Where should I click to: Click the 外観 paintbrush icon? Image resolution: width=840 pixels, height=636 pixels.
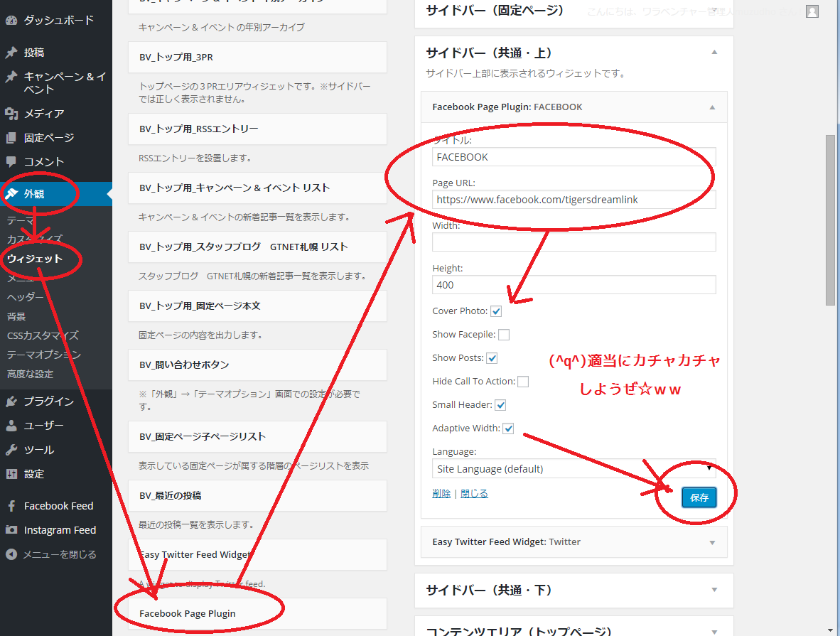click(x=11, y=194)
